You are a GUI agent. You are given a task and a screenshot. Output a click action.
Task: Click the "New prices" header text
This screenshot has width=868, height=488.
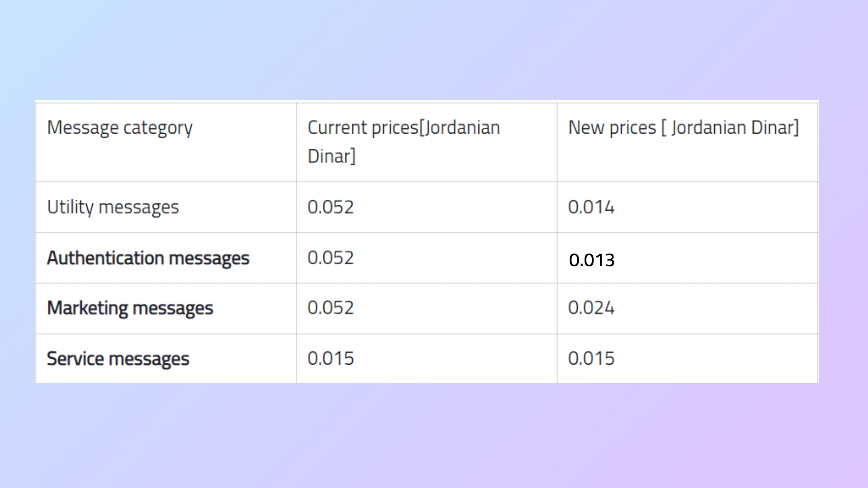612,128
